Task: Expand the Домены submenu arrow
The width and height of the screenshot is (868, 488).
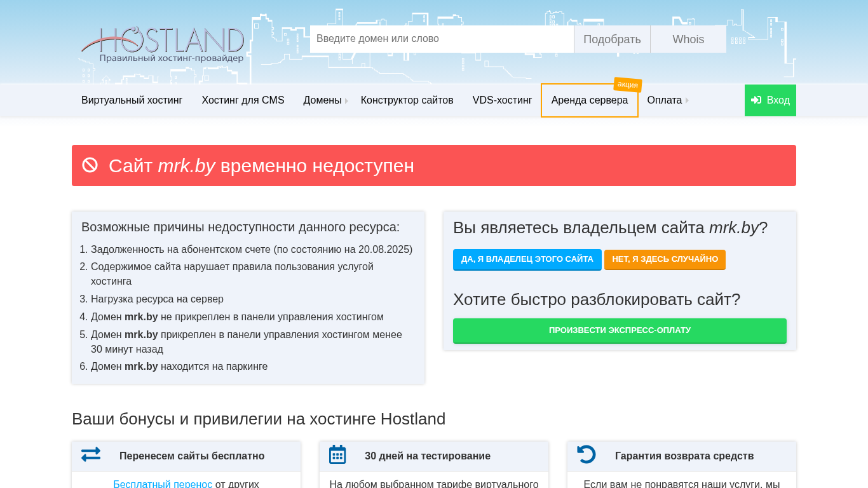Action: point(347,100)
